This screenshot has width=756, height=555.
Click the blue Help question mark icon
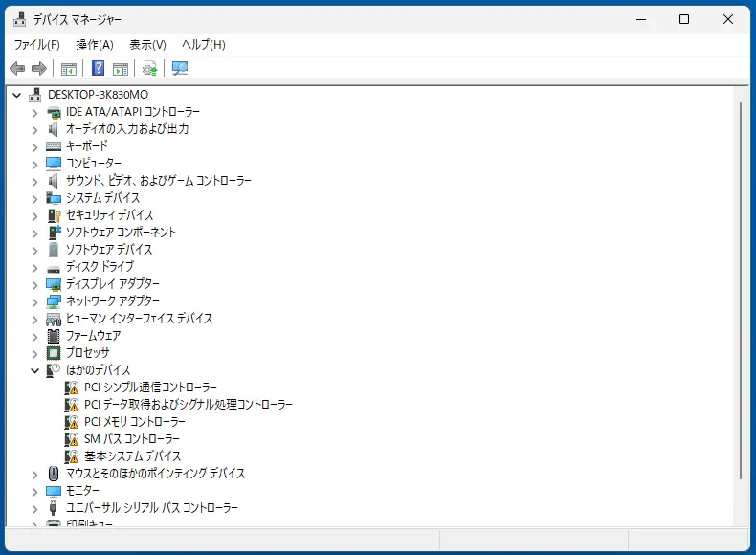(x=98, y=68)
